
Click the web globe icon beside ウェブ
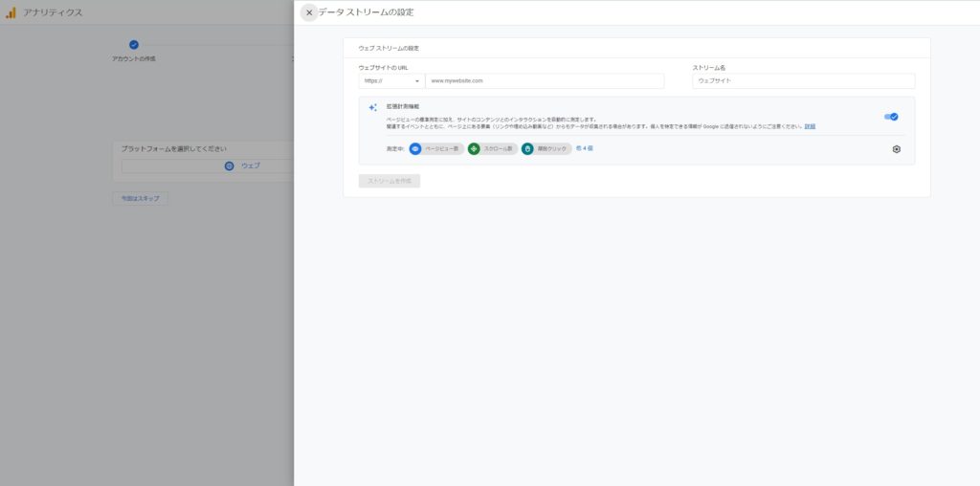point(229,166)
